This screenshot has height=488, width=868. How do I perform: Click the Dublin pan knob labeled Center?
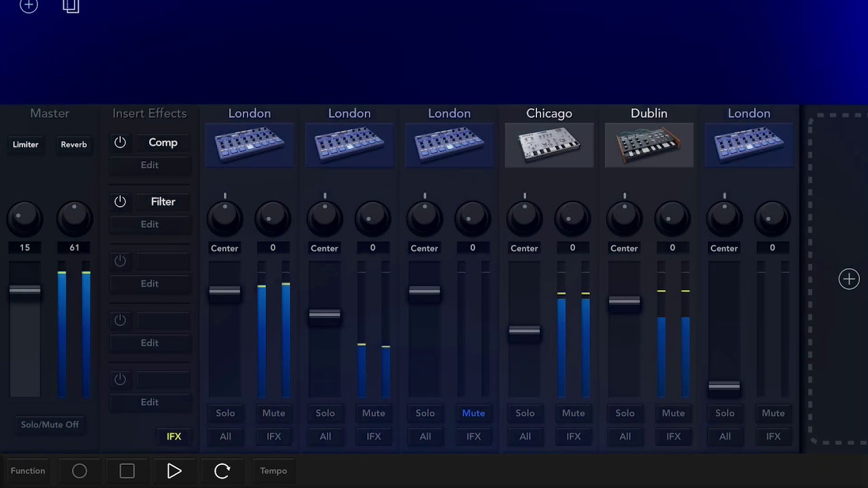624,217
